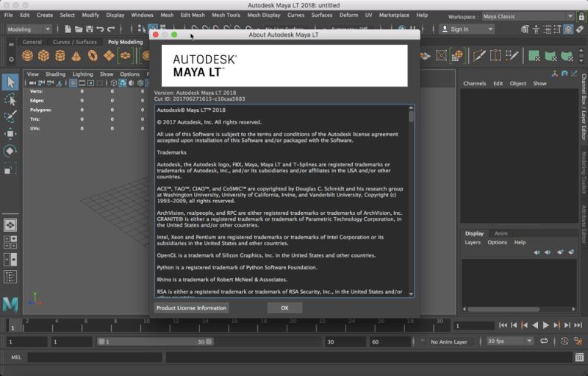Activate the Move tool in toolbox
588x376 pixels.
pyautogui.click(x=10, y=134)
